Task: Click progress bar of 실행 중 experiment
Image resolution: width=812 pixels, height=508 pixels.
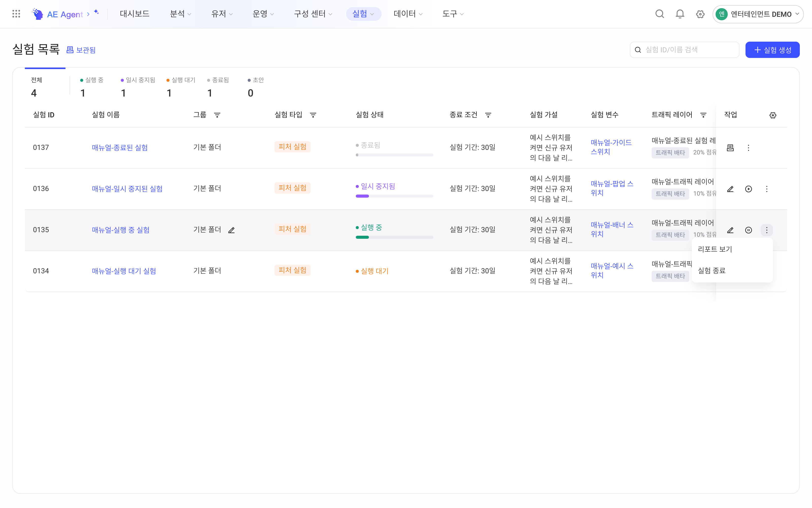Action: tap(394, 237)
